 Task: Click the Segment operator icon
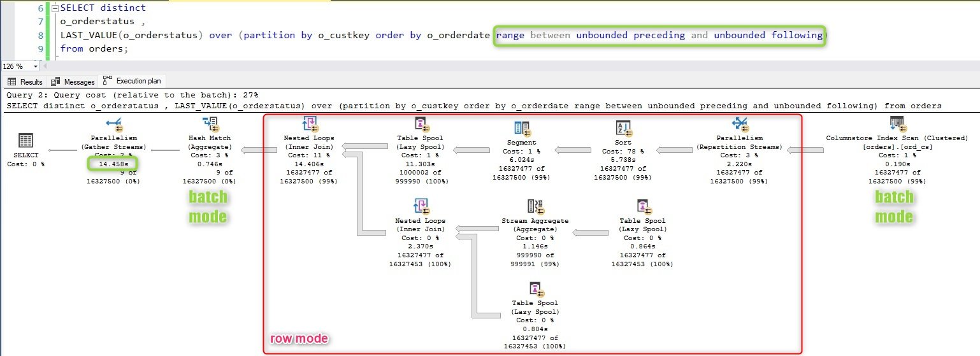(522, 129)
